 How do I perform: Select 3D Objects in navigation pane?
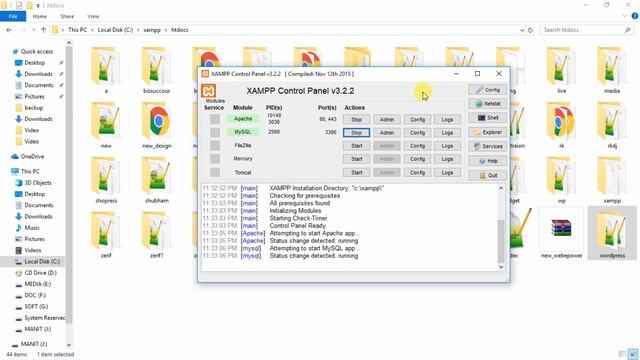coord(38,182)
